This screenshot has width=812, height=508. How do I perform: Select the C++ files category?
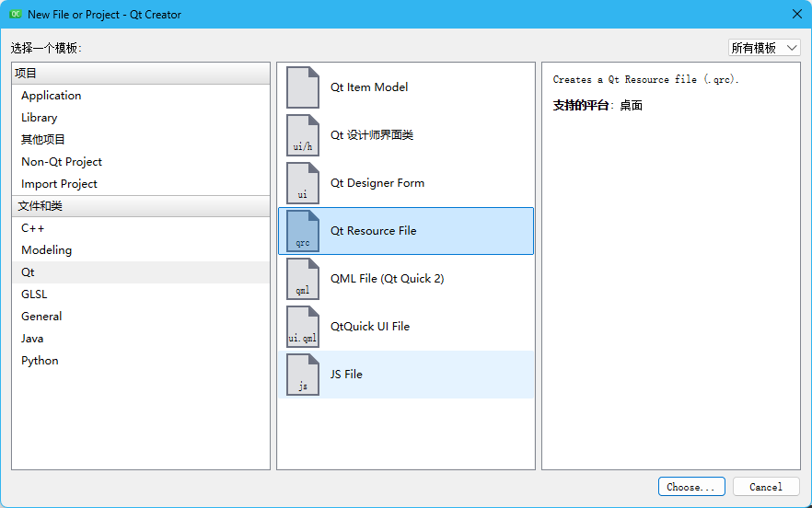coord(140,228)
